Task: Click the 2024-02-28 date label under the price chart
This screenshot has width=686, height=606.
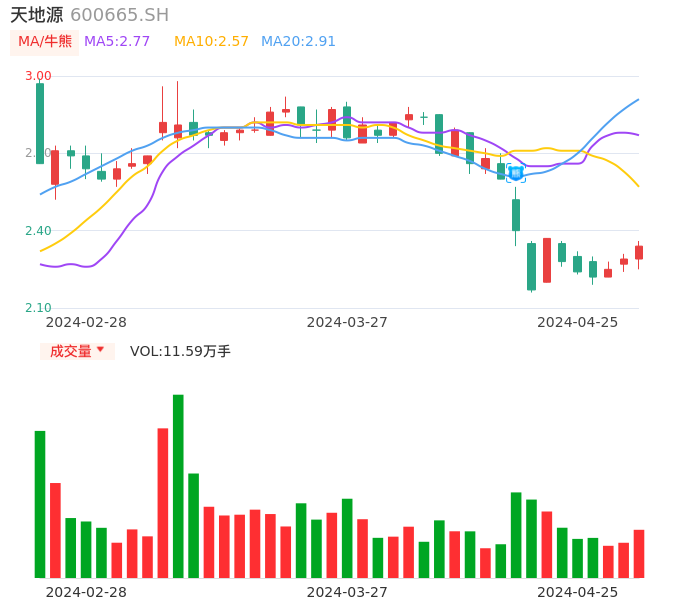Action: tap(86, 322)
